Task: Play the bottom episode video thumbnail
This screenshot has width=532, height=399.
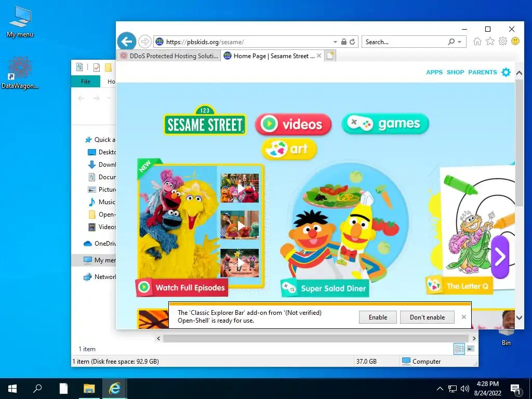Action: [x=240, y=262]
